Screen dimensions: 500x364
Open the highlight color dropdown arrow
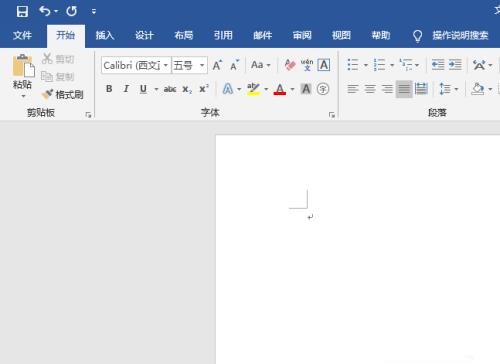click(266, 89)
